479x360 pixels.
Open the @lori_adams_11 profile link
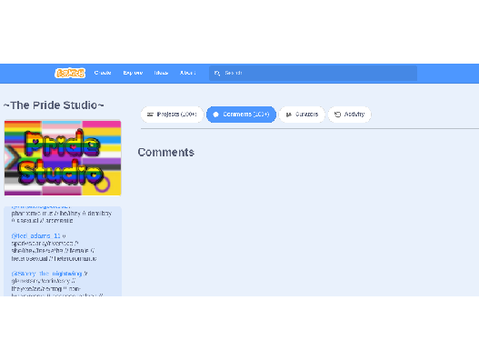pos(36,236)
